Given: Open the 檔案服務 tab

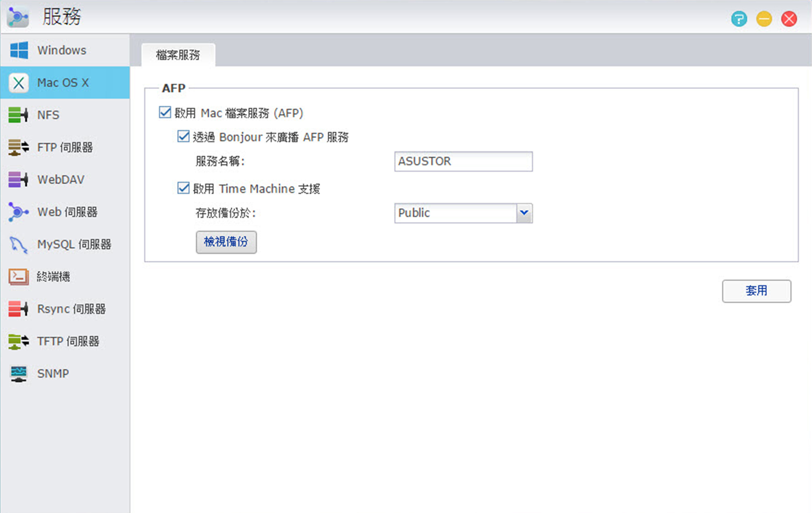Looking at the screenshot, I should tap(178, 54).
